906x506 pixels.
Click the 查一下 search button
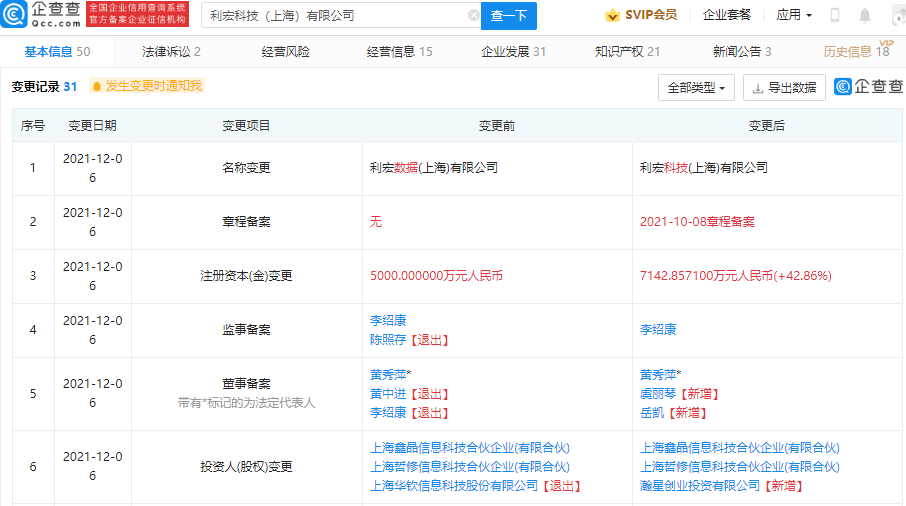click(509, 16)
